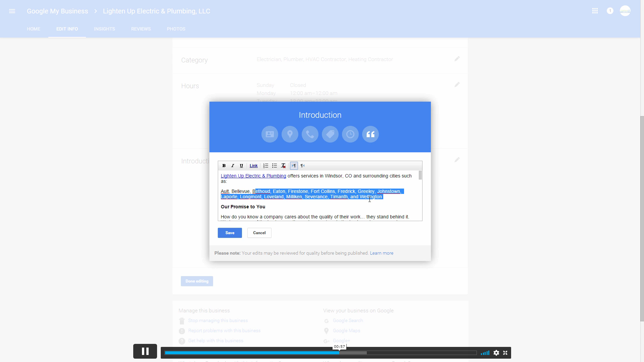Select the category tag step icon
The width and height of the screenshot is (644, 362).
coord(330,134)
